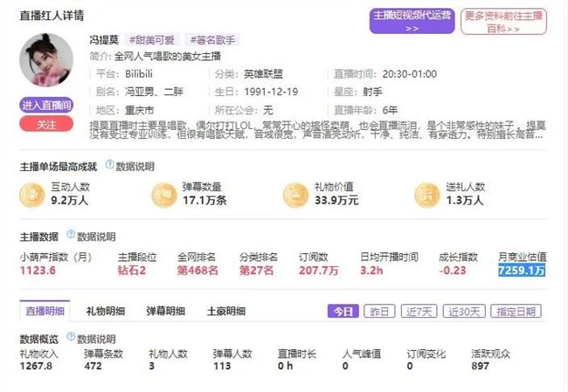Select the #著名歌手 tag
The image size is (568, 392).
[x=211, y=39]
